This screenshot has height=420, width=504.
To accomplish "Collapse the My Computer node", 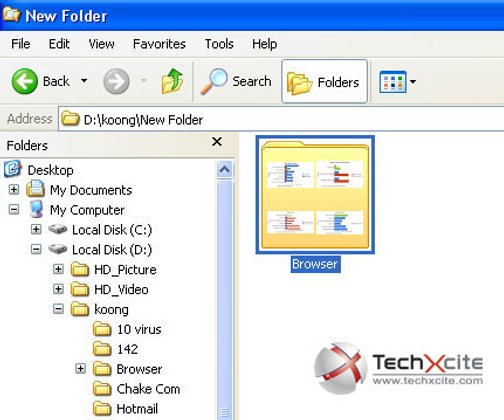I will (14, 210).
